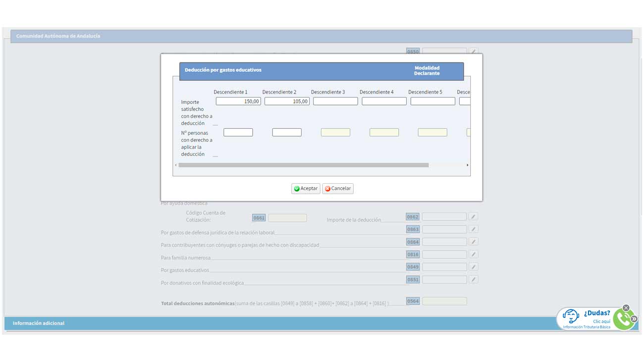Click the input field of box 0862

coord(444,216)
